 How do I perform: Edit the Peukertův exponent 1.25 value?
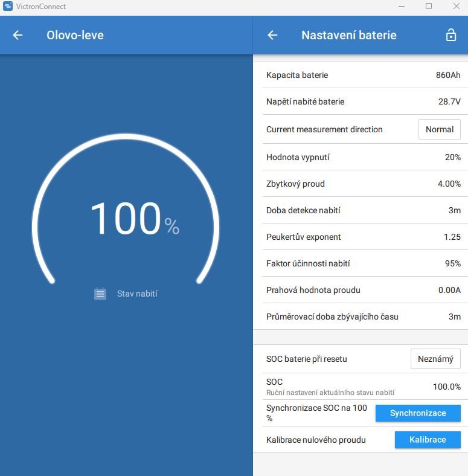(361, 237)
